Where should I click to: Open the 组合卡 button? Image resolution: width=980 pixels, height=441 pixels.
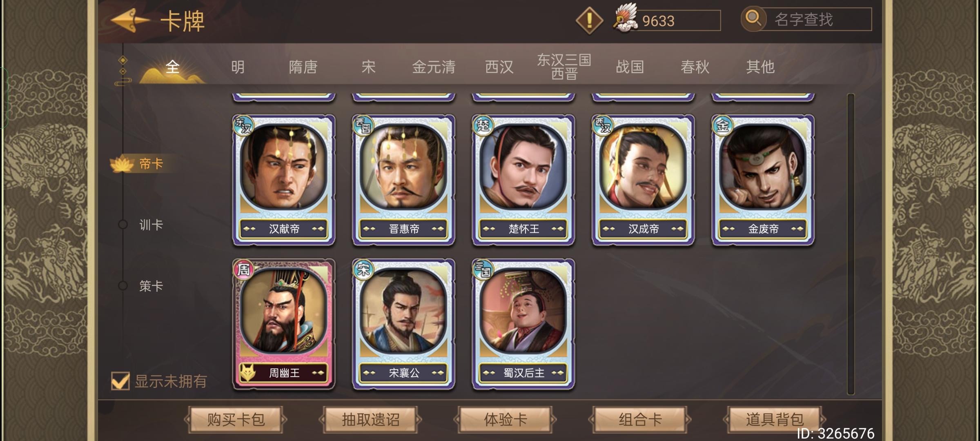(x=640, y=419)
